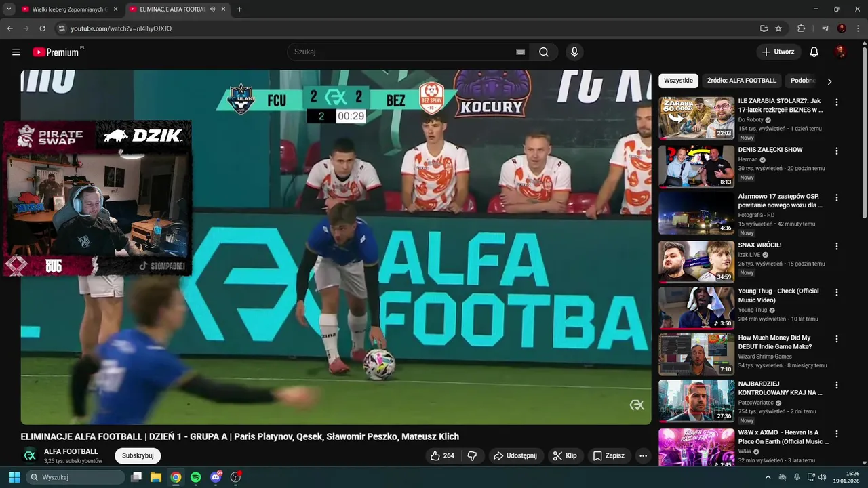Open options for SNAX WRÓCIŁ video
The image size is (868, 488).
click(836, 247)
